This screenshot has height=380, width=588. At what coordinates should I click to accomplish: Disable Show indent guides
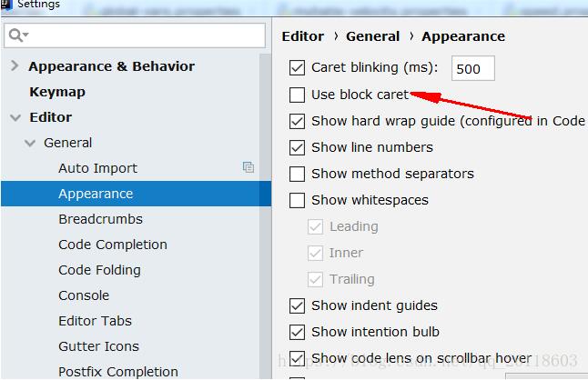[x=297, y=305]
